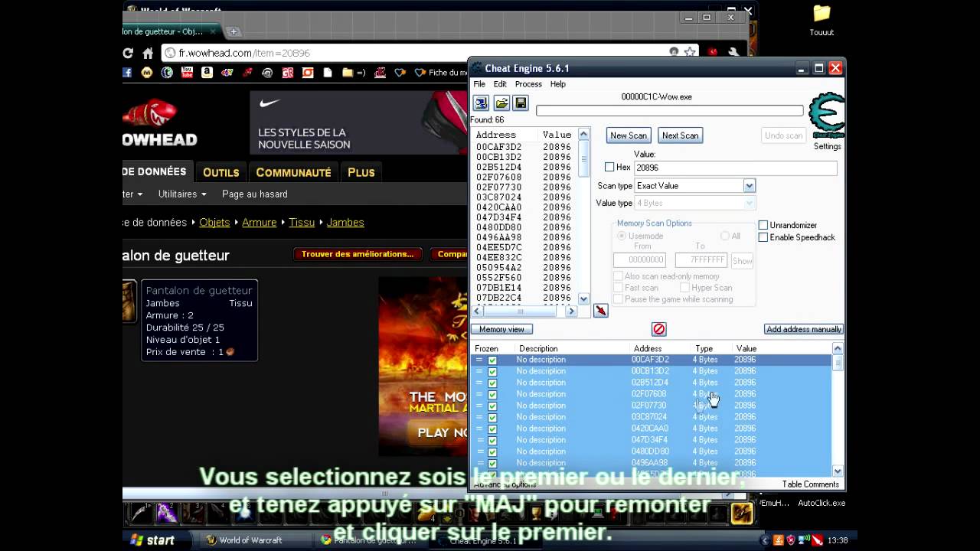Open the Process menu
The image size is (980, 551).
point(528,84)
